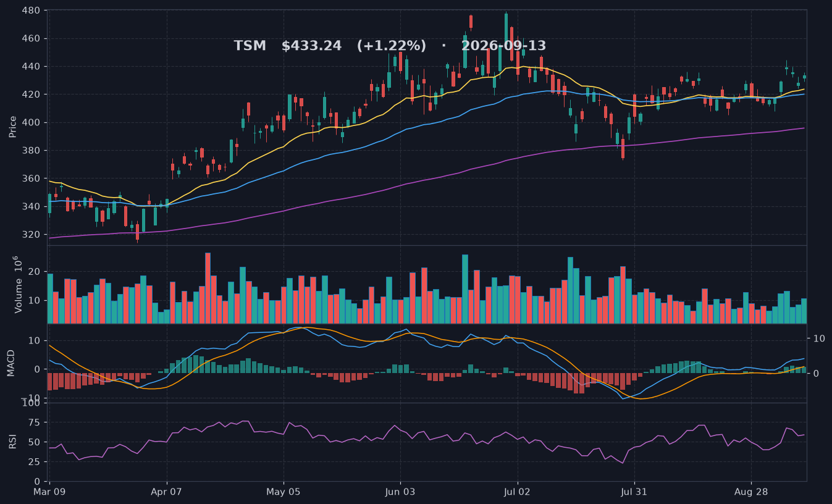The image size is (832, 504).
Task: Click the 2026-09-13 date in title
Action: (x=503, y=46)
